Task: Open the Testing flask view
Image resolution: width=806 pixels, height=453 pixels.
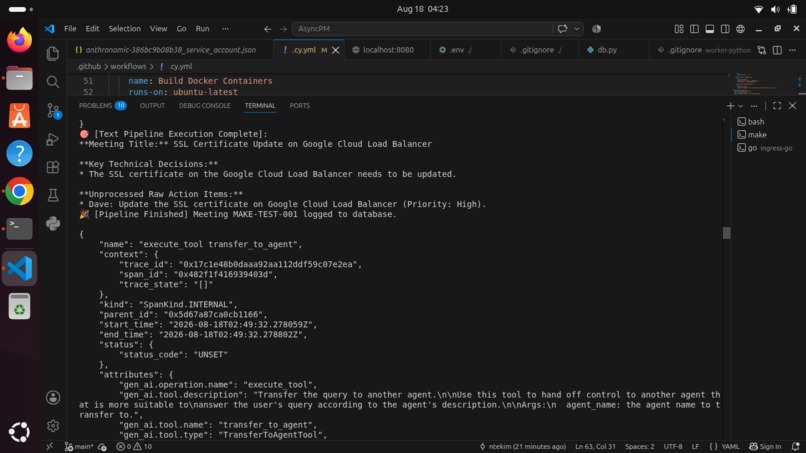Action: (x=52, y=195)
